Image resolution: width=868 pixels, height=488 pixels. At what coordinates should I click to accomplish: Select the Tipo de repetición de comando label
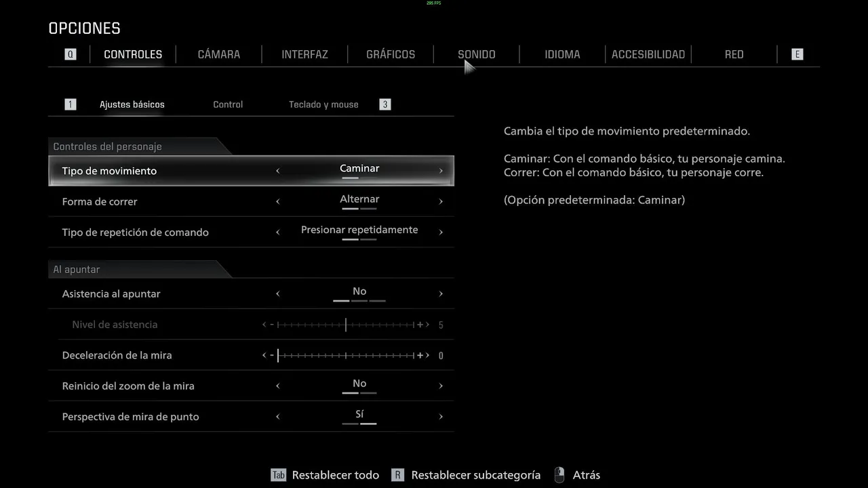pyautogui.click(x=135, y=232)
